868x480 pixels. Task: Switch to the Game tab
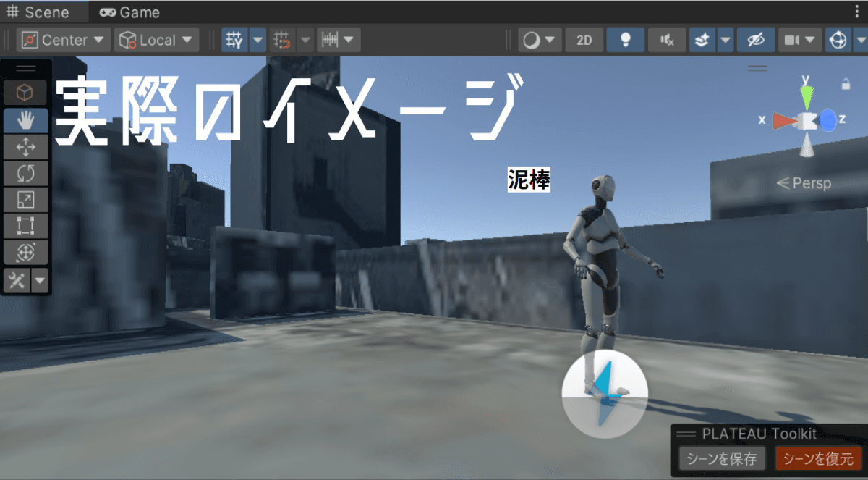pos(130,12)
